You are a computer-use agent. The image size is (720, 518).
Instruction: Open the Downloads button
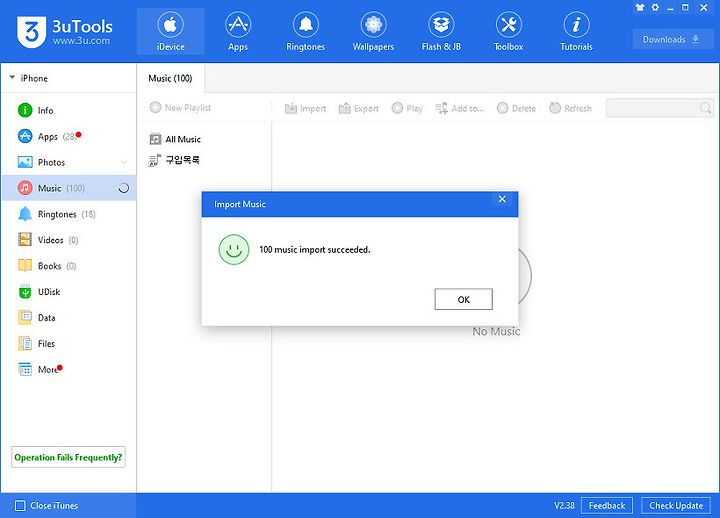pos(671,39)
